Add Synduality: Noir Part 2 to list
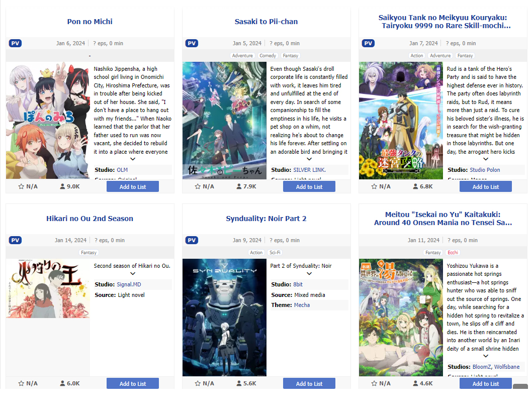 (x=309, y=384)
